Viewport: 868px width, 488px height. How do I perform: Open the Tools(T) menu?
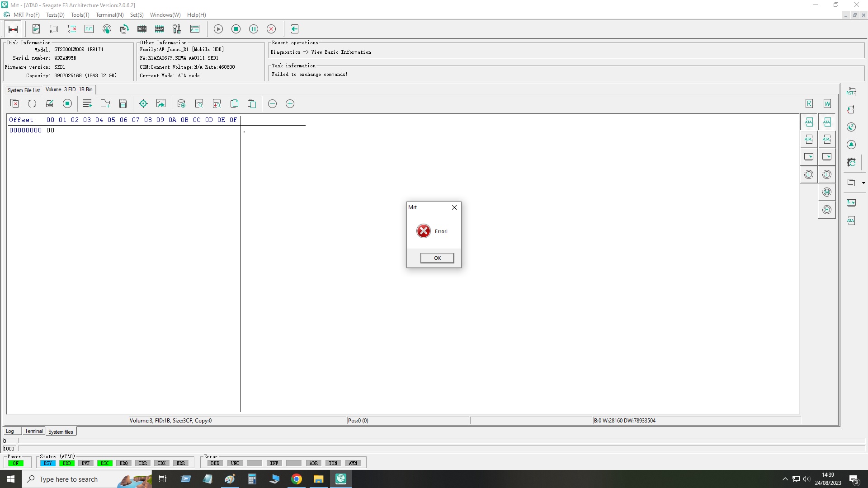coord(80,15)
